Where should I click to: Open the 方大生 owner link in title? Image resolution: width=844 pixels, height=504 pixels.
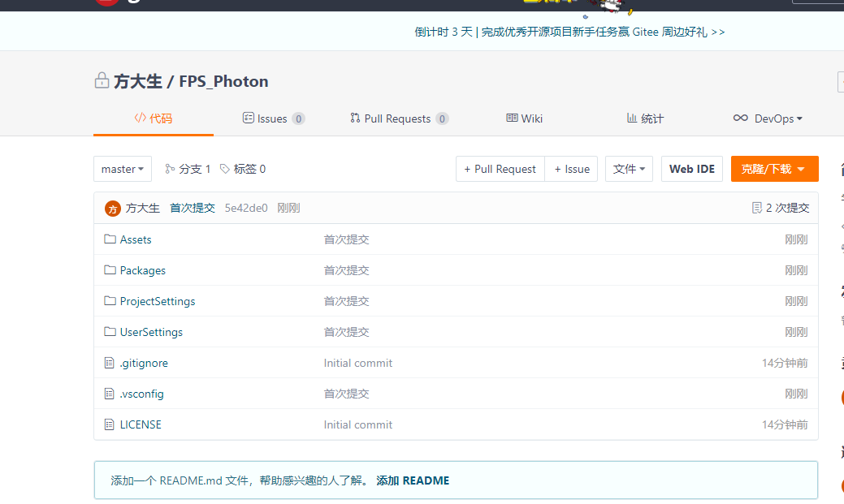(x=138, y=81)
